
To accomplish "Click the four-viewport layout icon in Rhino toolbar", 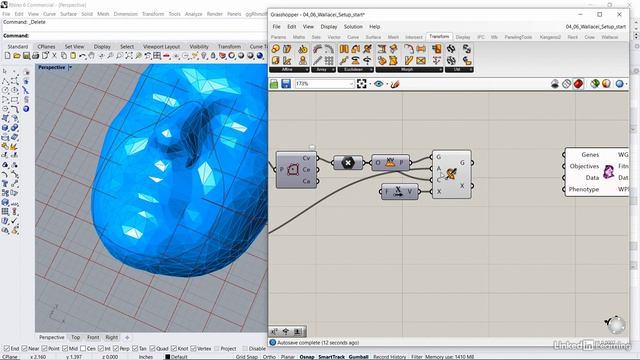I will coord(157,56).
